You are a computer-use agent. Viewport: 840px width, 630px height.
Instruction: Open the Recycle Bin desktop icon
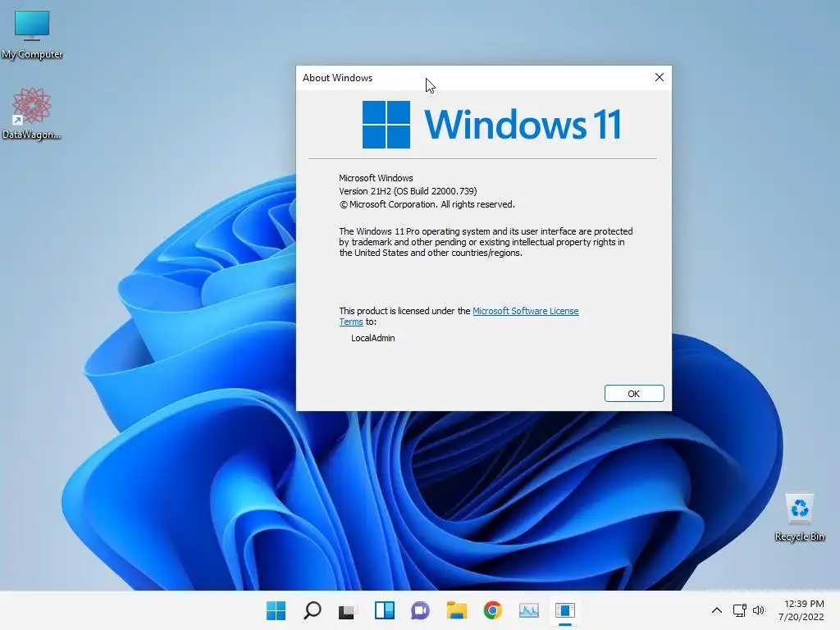799,517
